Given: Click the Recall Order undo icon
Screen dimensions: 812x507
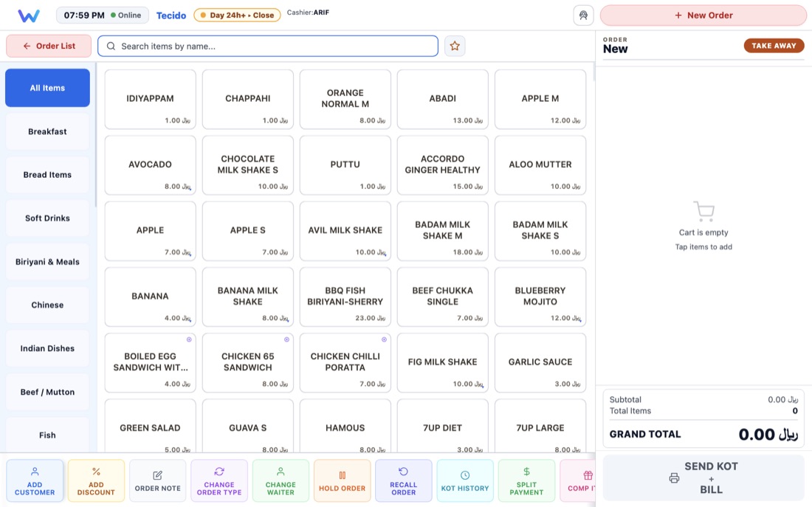Looking at the screenshot, I should [x=403, y=472].
